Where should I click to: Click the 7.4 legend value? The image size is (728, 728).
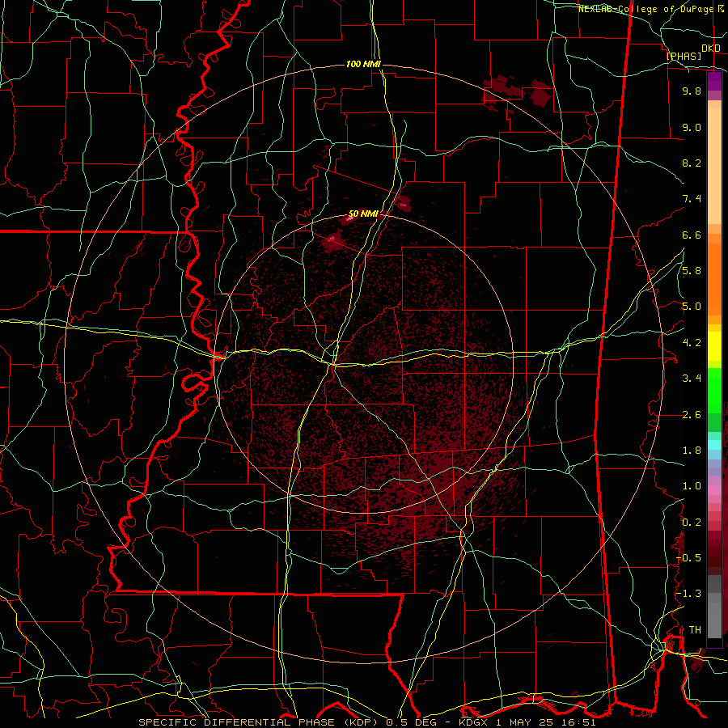point(692,199)
